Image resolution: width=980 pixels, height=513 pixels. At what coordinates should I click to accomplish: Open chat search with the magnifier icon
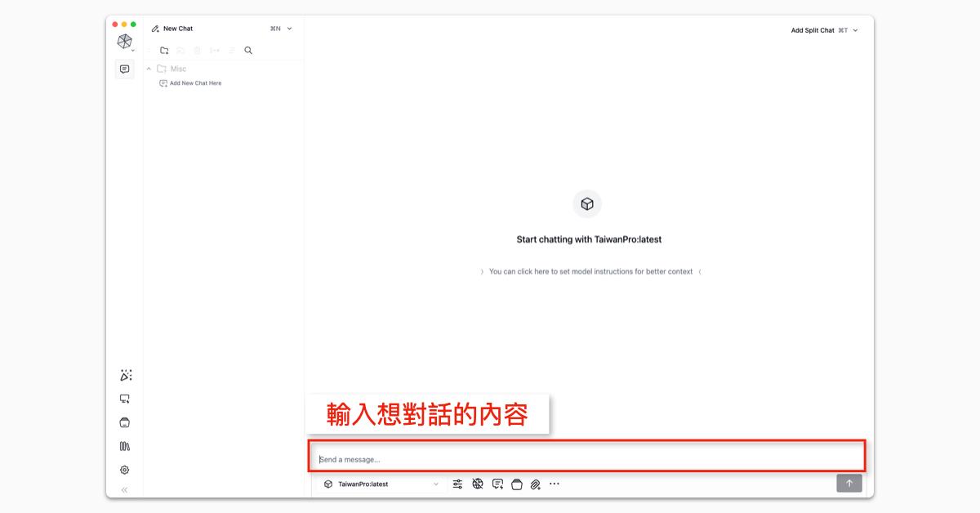248,51
